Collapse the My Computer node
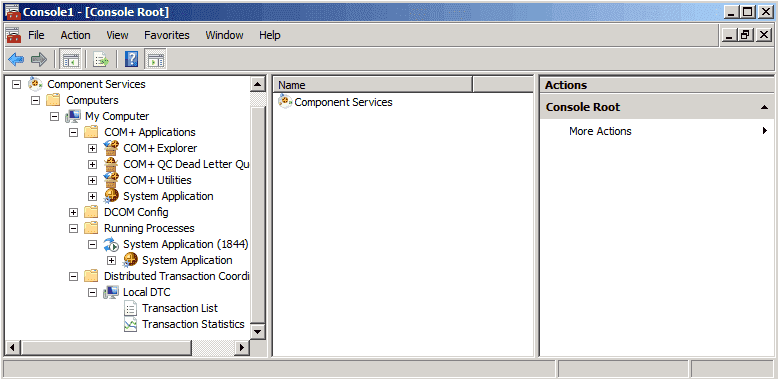This screenshot has width=778, height=379. [55, 117]
